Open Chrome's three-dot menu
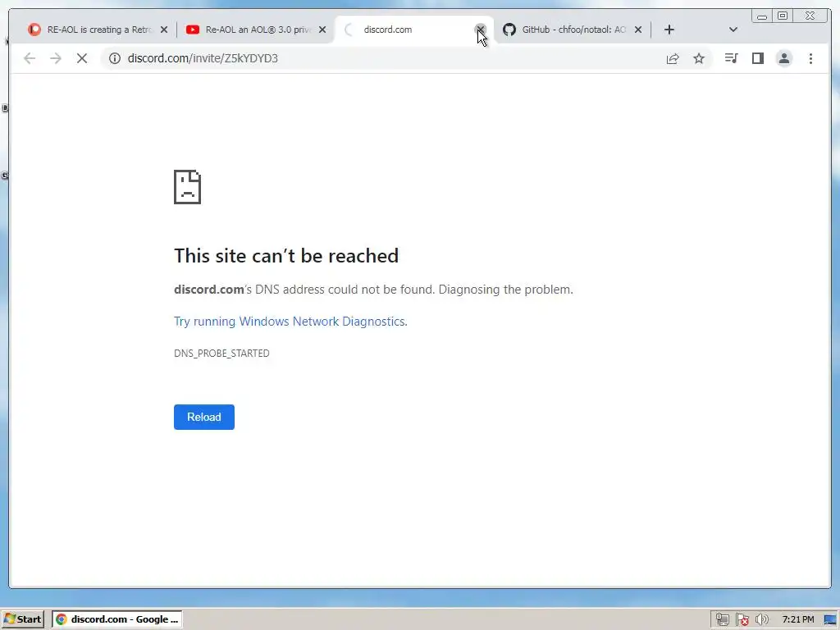The height and width of the screenshot is (630, 840). [x=810, y=58]
